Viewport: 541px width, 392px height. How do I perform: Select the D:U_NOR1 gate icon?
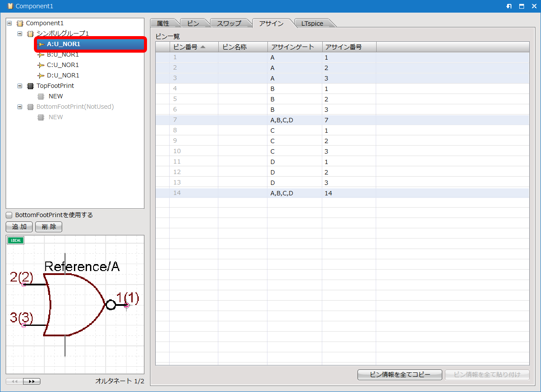coord(41,75)
